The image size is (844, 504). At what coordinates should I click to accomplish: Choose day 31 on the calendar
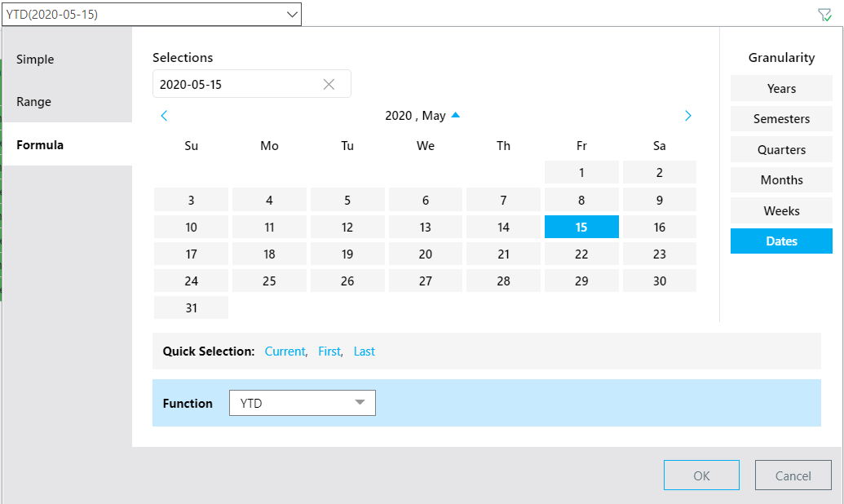click(191, 307)
